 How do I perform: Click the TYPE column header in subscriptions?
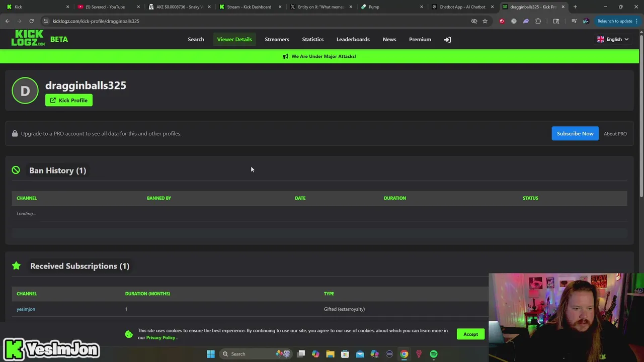pos(329,294)
